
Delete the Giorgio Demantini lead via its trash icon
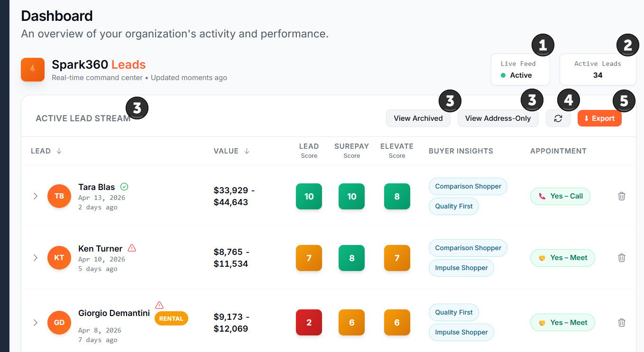point(622,323)
